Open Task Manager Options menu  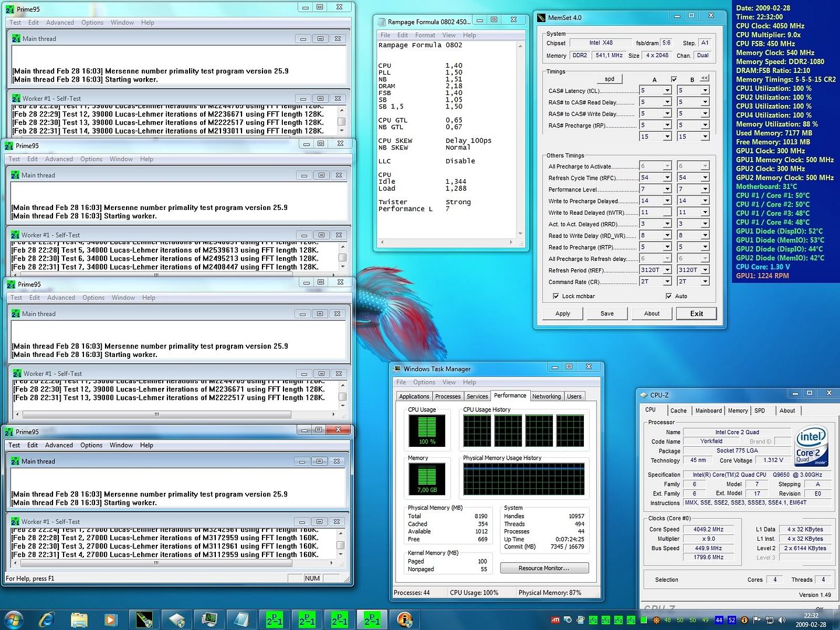tap(424, 382)
